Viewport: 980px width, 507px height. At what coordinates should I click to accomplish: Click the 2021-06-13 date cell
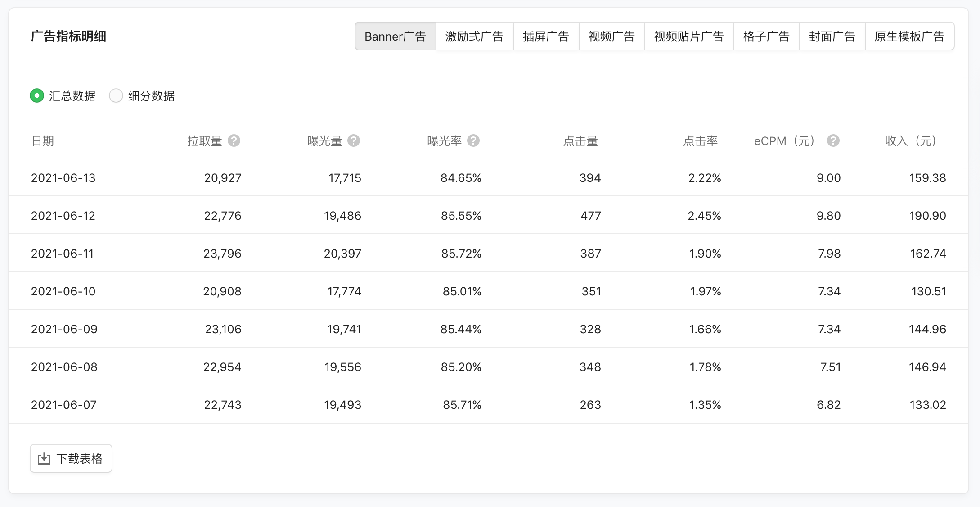63,178
